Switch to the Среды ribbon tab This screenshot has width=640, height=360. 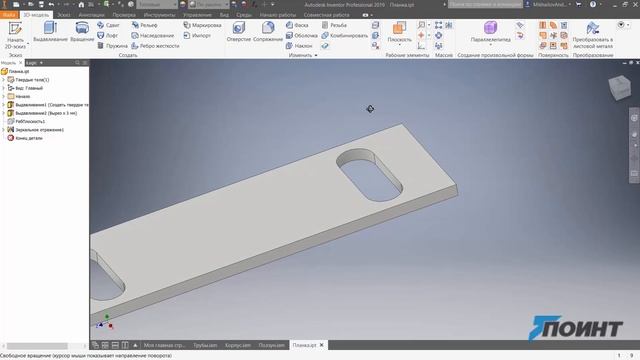244,15
